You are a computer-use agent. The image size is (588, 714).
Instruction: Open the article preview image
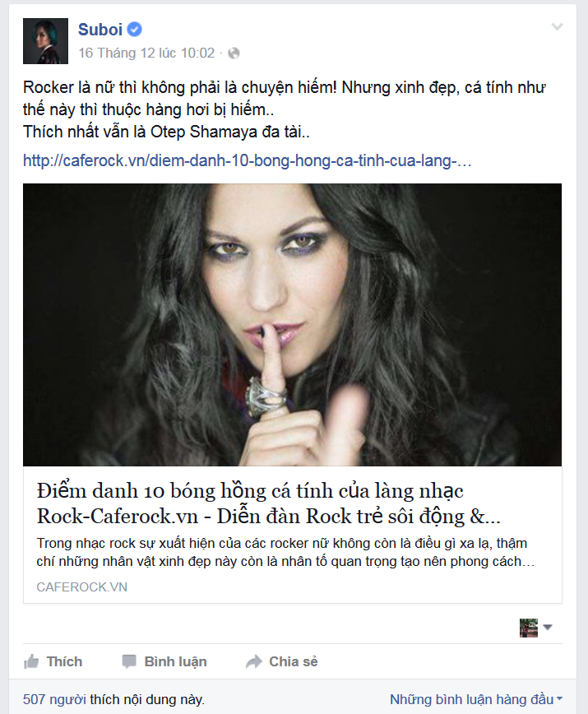click(x=292, y=325)
